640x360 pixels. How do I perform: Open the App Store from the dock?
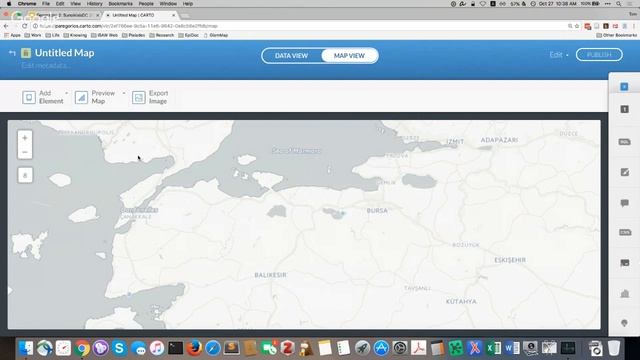coord(381,348)
